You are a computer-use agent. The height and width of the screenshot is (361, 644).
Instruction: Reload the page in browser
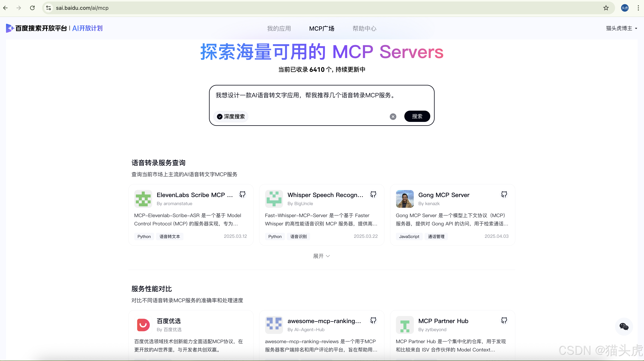point(32,8)
